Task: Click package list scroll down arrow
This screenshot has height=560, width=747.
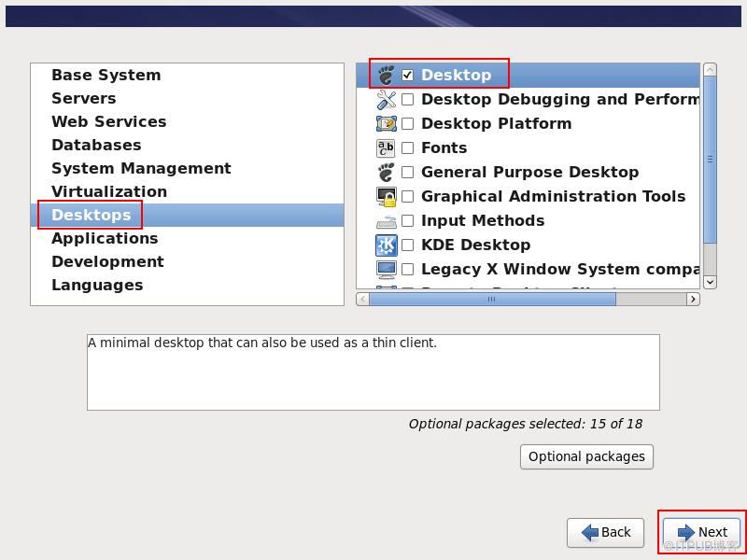Action: [710, 283]
